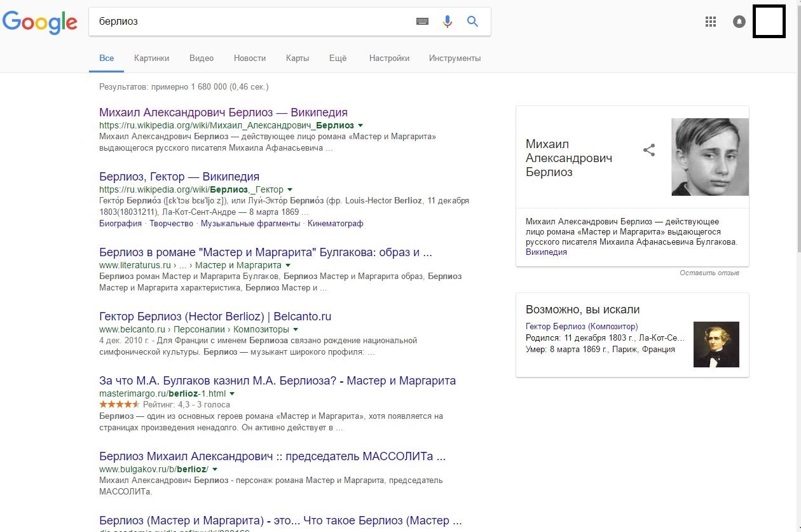Switch to the Видео tab
This screenshot has height=532, width=801.
(202, 58)
